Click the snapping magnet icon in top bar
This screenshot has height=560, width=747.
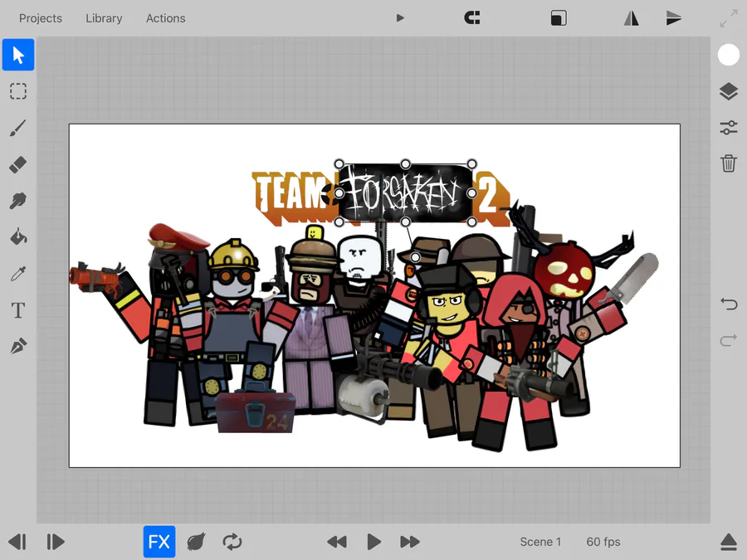[x=472, y=18]
